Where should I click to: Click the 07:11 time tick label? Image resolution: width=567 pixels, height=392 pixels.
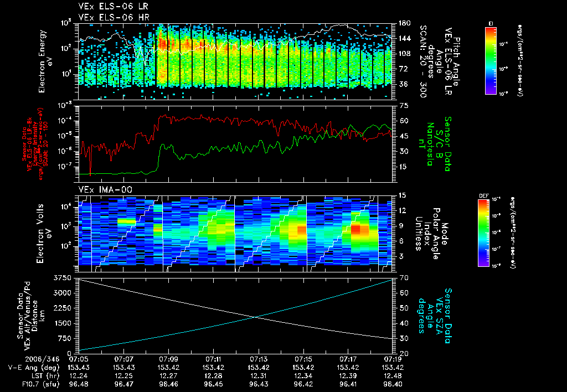click(213, 359)
